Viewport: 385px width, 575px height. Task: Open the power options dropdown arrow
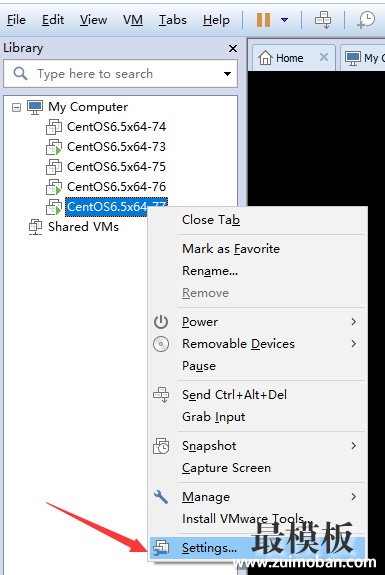pos(285,20)
